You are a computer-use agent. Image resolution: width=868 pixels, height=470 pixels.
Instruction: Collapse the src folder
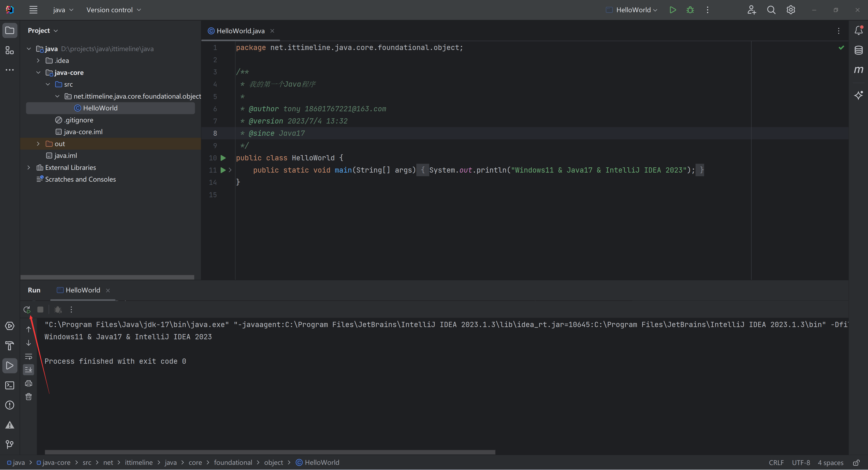pyautogui.click(x=48, y=84)
